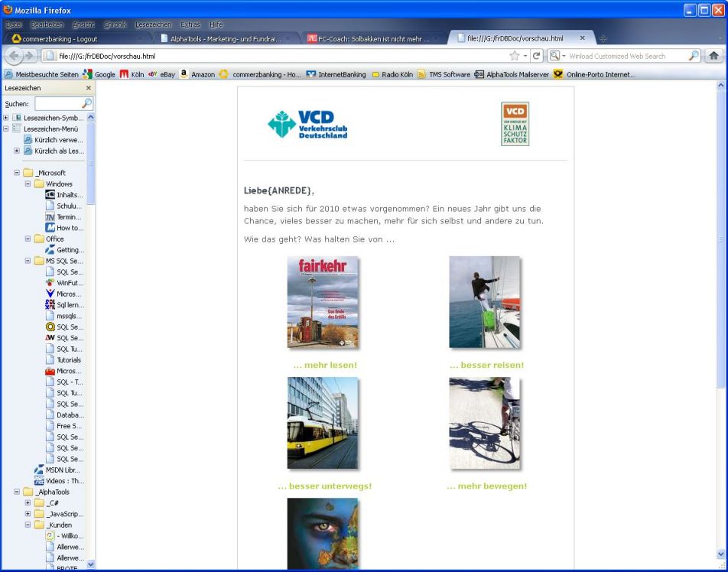Click the search magnifier in web search box
The height and width of the screenshot is (572, 728).
[x=694, y=56]
